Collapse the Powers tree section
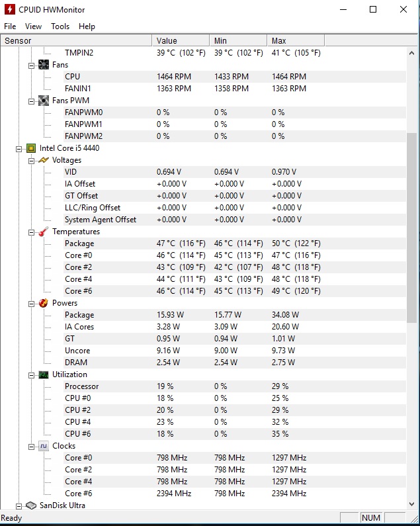 31,303
